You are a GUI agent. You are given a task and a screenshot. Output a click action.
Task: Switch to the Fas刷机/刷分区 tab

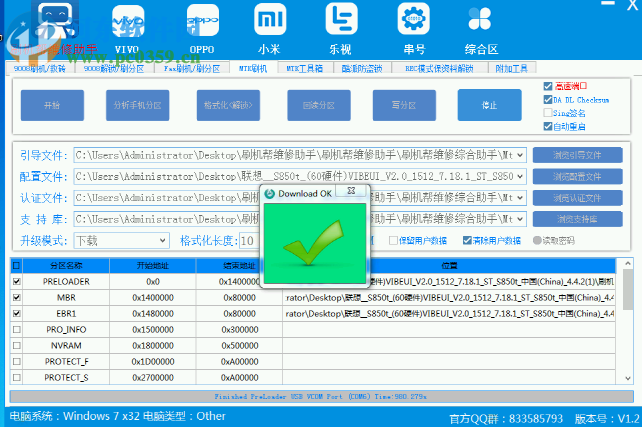192,68
